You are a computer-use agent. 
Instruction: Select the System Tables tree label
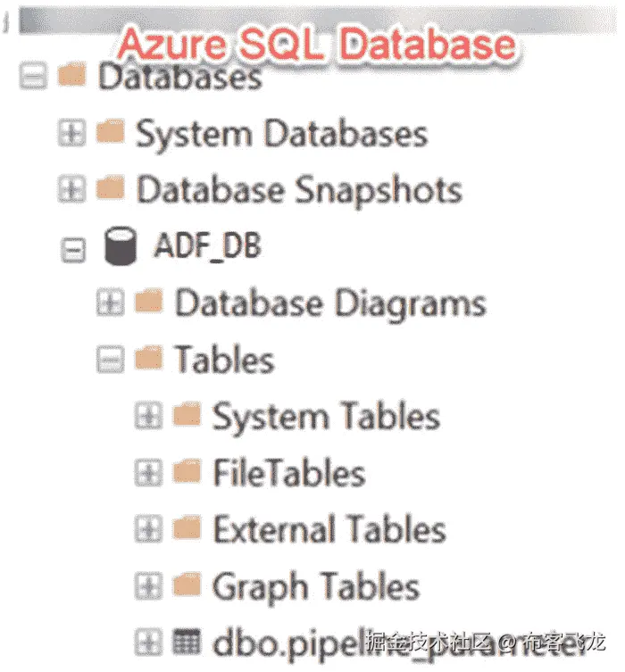326,416
